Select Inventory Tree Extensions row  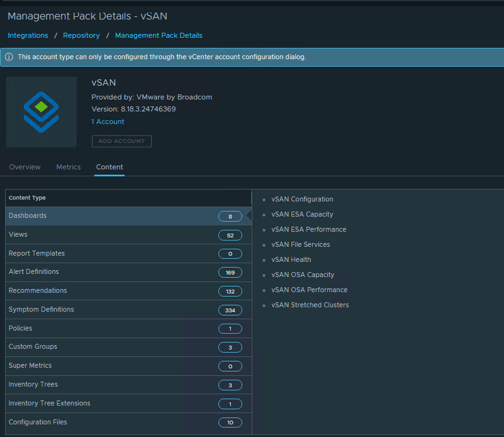click(x=49, y=404)
